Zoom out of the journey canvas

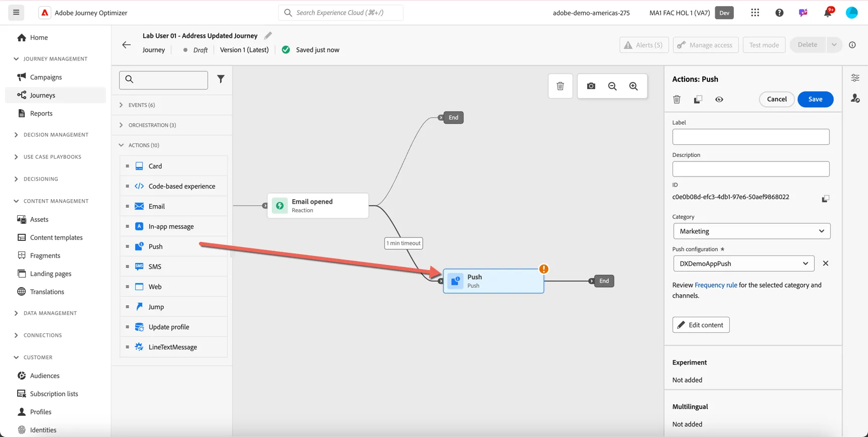pos(612,86)
